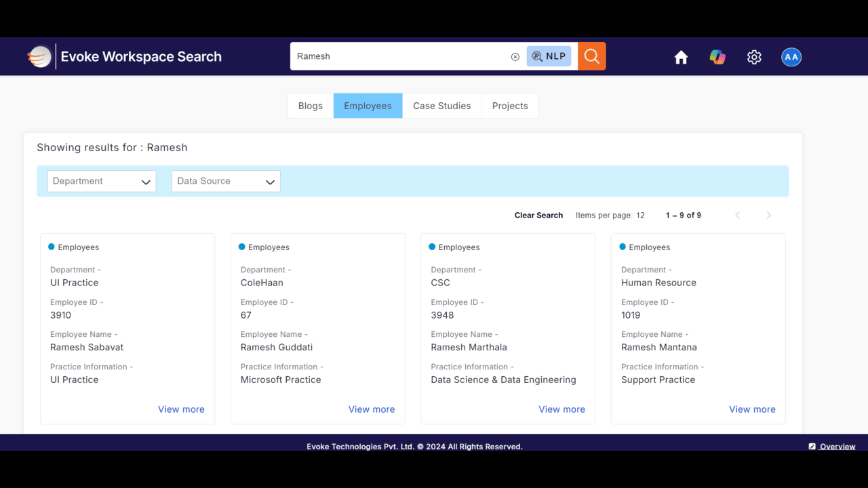View more for Ramesh Sabavat

(x=181, y=409)
